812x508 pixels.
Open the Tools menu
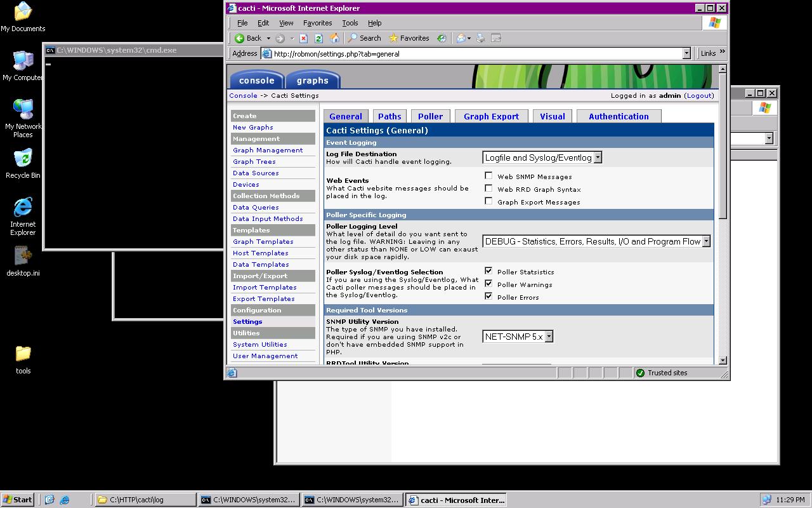pyautogui.click(x=350, y=23)
